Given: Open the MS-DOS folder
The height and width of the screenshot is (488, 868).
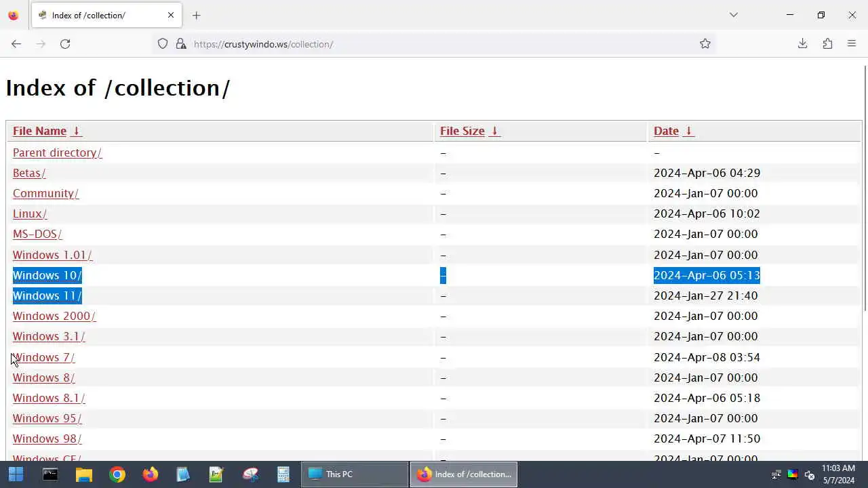Looking at the screenshot, I should pos(37,234).
